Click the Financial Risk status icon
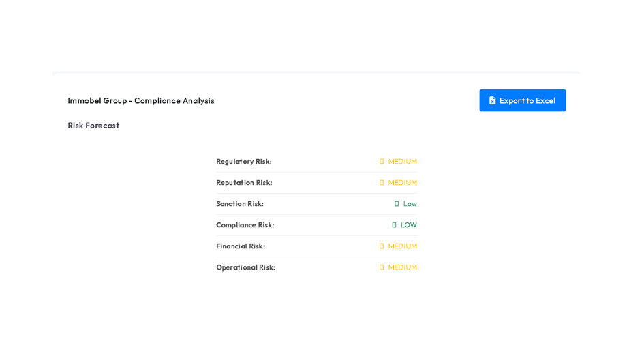This screenshot has height=363, width=644. pyautogui.click(x=382, y=246)
